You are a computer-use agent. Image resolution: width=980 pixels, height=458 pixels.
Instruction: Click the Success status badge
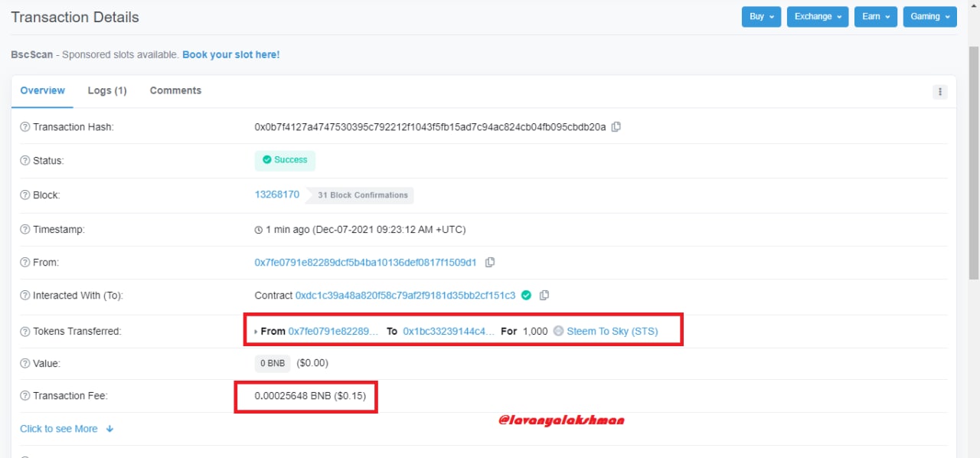(x=285, y=160)
